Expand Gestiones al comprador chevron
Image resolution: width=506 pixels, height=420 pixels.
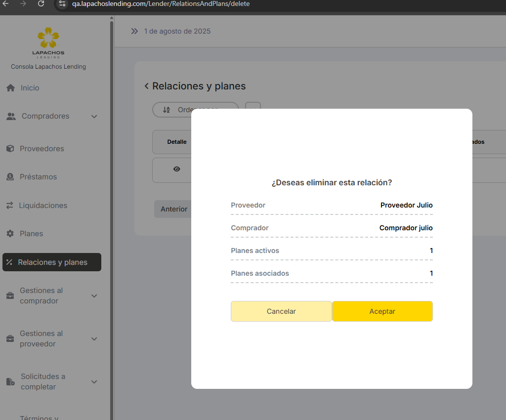(x=94, y=296)
